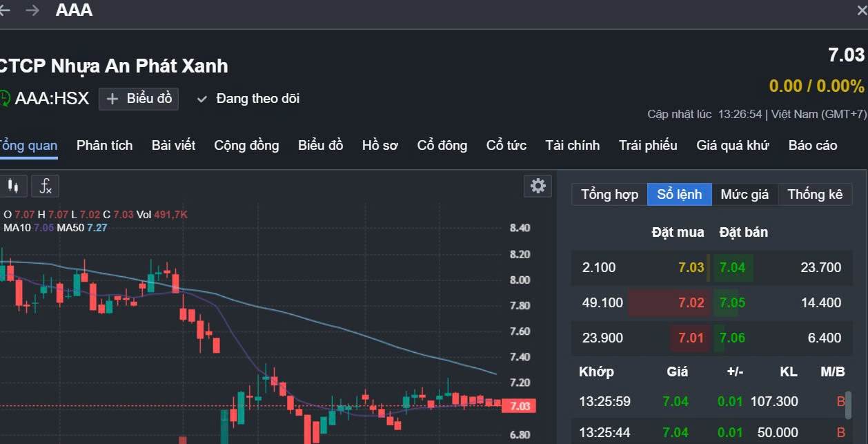Open the 'Tài chính' tab
The image size is (868, 444).
click(572, 145)
